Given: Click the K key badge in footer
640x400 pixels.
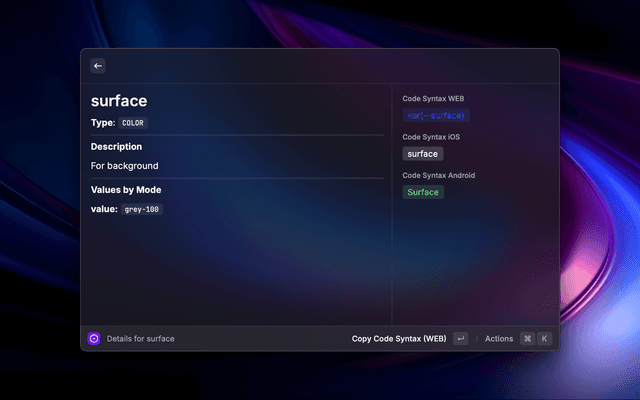Looking at the screenshot, I should pyautogui.click(x=545, y=339).
